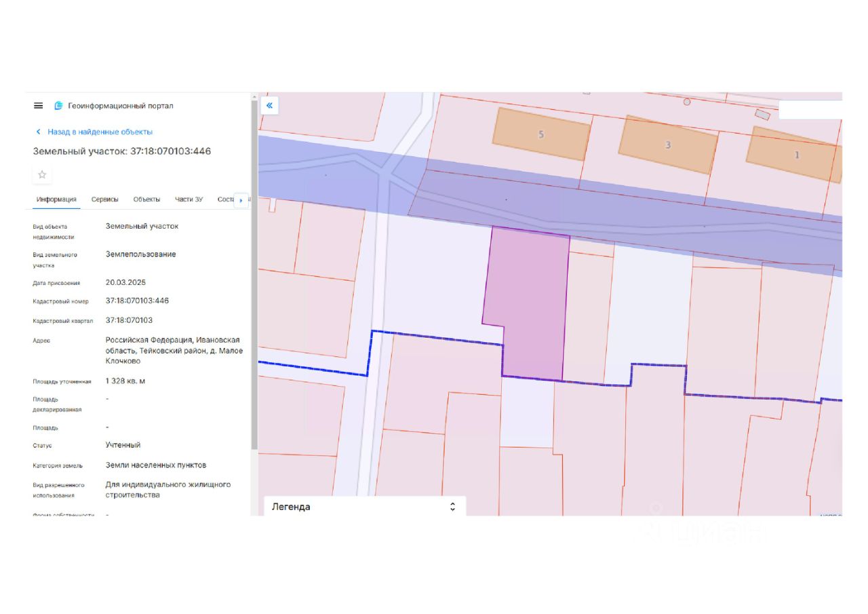Select building number 1 on map
This screenshot has width=868, height=614.
pyautogui.click(x=796, y=155)
